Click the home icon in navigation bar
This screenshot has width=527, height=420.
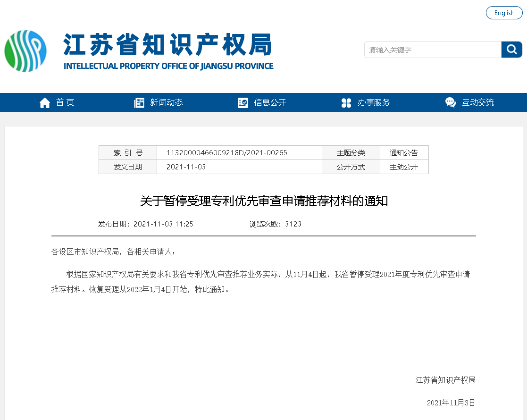[45, 103]
